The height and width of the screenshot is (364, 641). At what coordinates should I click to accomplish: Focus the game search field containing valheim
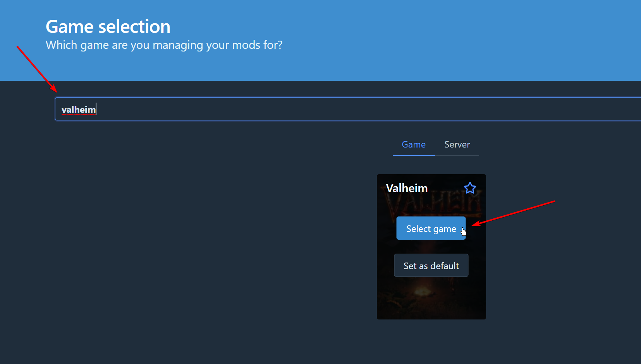(348, 109)
